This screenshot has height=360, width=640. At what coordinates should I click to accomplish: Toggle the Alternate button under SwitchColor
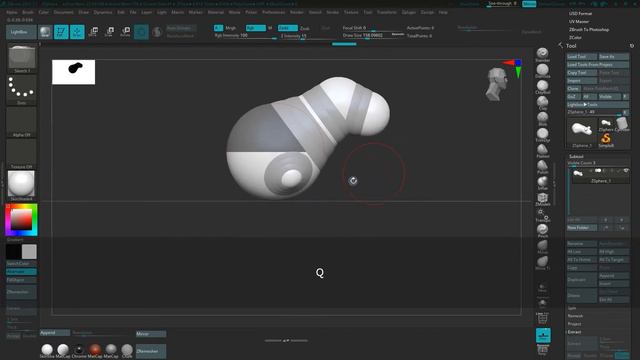point(21,272)
